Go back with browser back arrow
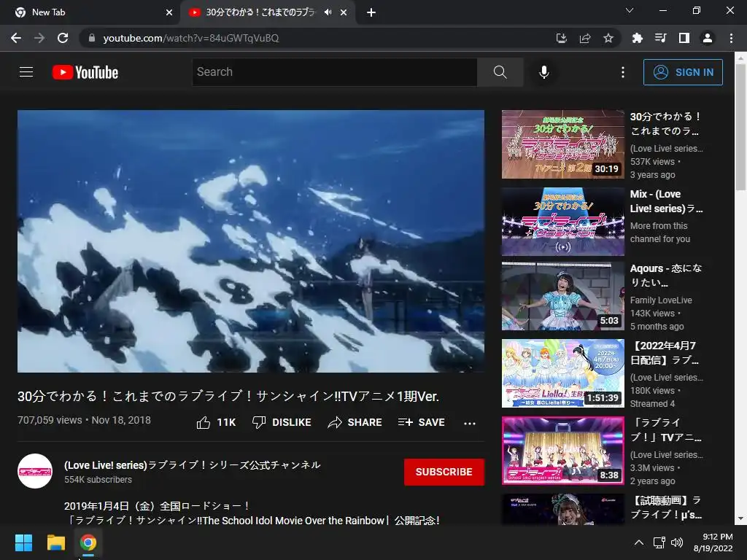The image size is (747, 560). (16, 38)
